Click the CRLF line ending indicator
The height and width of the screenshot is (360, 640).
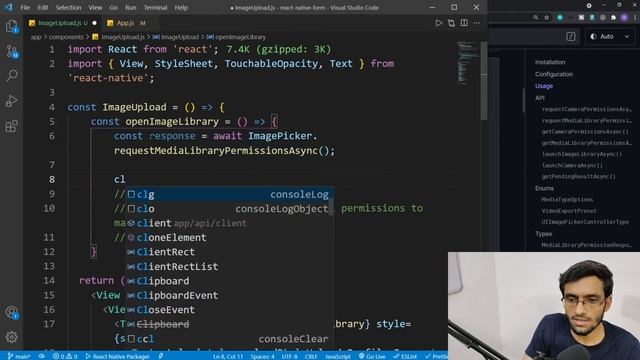pyautogui.click(x=311, y=356)
